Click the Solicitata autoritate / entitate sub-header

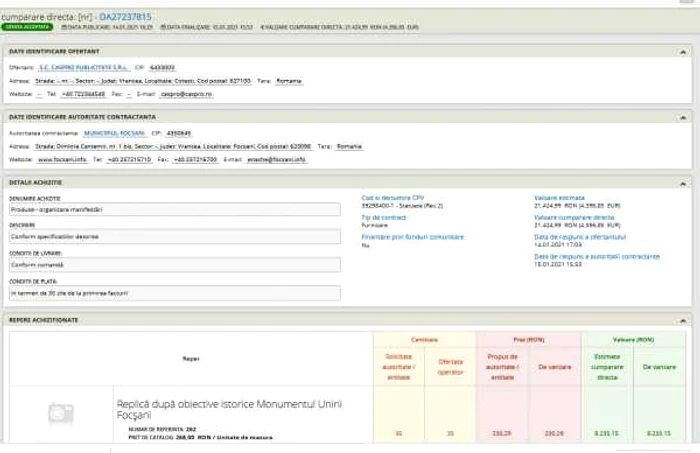pos(398,367)
